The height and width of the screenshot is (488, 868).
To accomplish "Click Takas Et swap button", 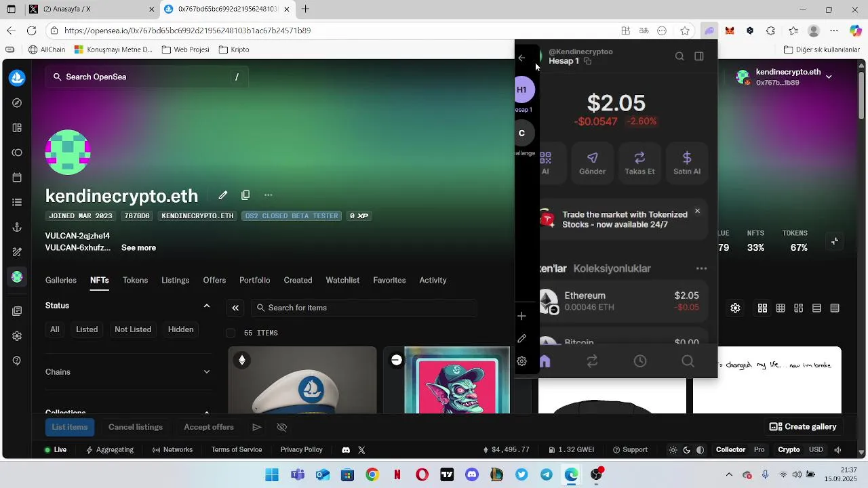I will pos(639,163).
